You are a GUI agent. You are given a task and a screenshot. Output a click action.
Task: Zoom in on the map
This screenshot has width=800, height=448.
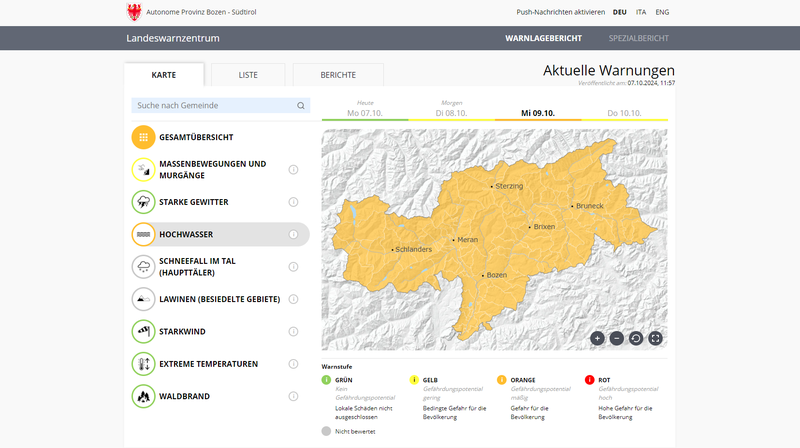tap(597, 338)
